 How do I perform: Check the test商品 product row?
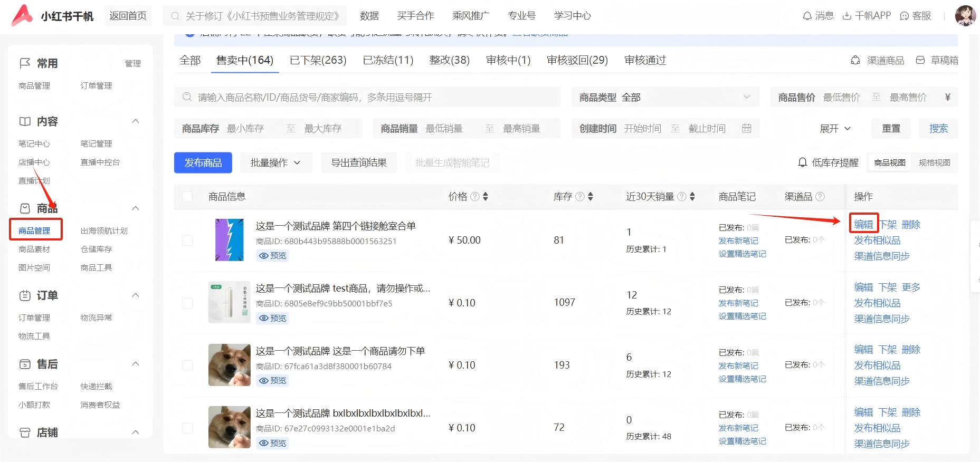[x=187, y=303]
